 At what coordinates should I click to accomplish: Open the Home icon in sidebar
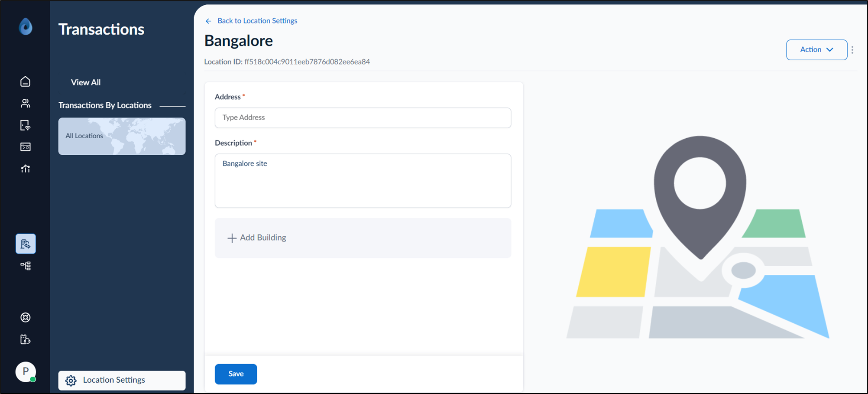coord(26,81)
